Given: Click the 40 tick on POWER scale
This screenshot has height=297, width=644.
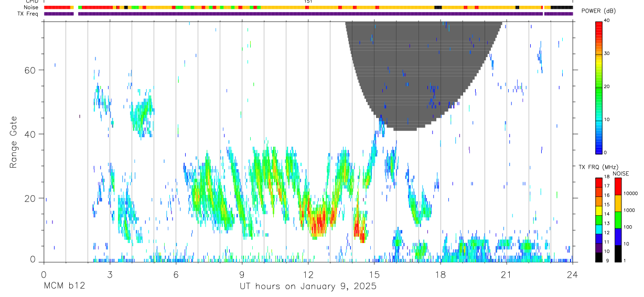Looking at the screenshot, I should (x=607, y=20).
